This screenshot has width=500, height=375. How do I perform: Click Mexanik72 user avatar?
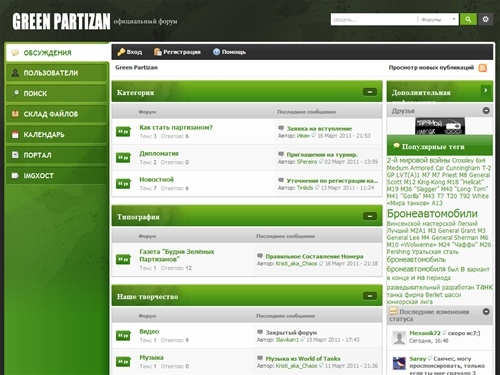(399, 338)
